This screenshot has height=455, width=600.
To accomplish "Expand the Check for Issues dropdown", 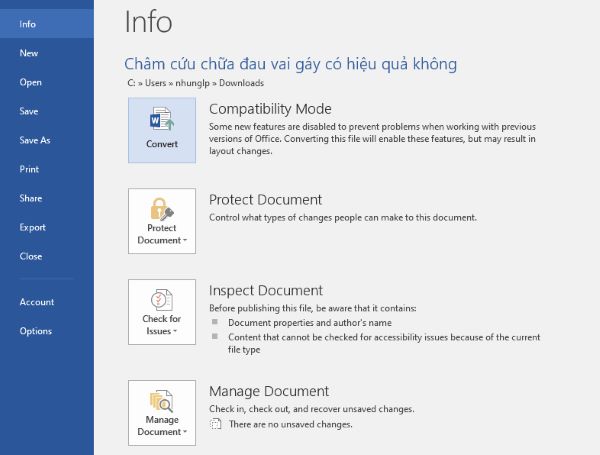I will tap(174, 331).
